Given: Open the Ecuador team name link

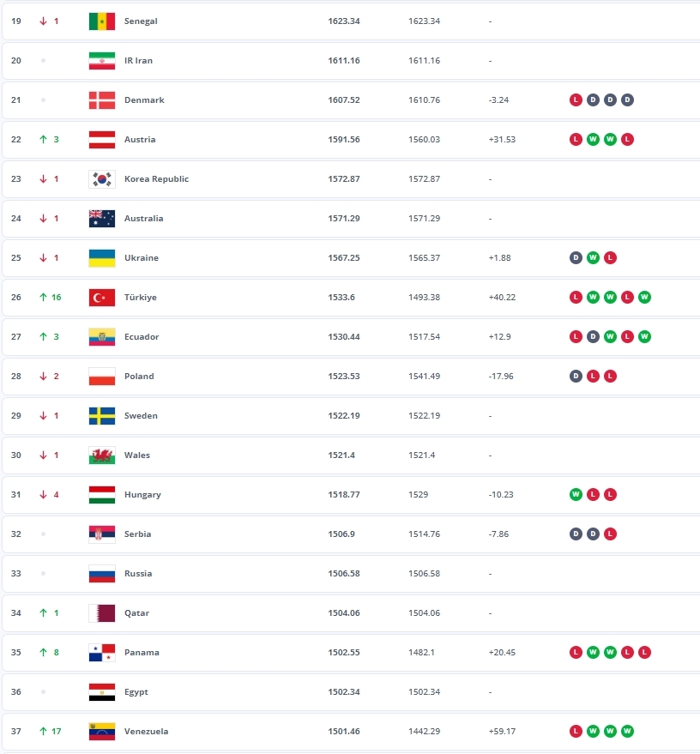Looking at the screenshot, I should tap(142, 336).
